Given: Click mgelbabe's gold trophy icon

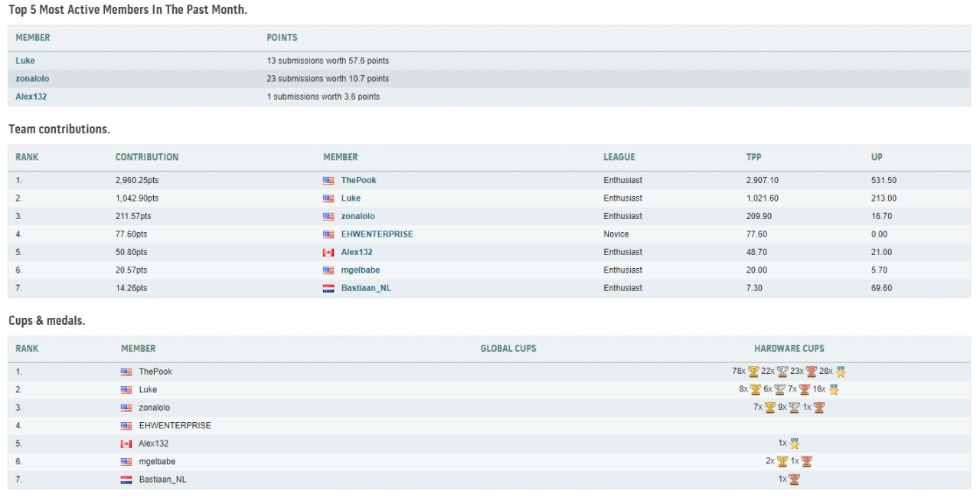Looking at the screenshot, I should [x=782, y=461].
